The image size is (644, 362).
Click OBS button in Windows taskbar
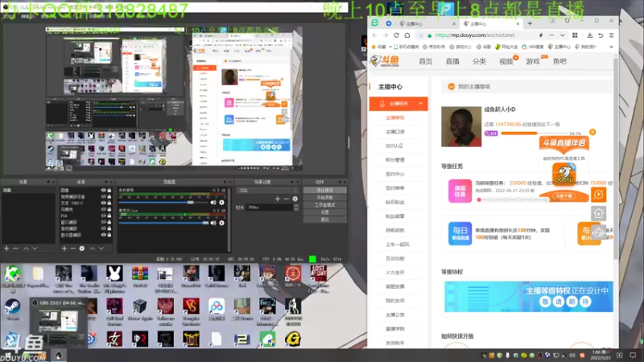click(x=59, y=356)
